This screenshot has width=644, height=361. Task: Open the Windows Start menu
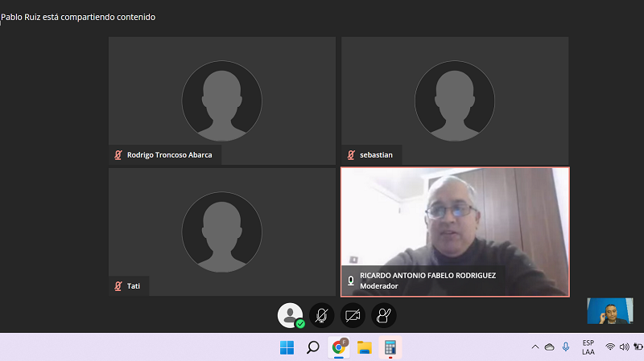tap(287, 347)
